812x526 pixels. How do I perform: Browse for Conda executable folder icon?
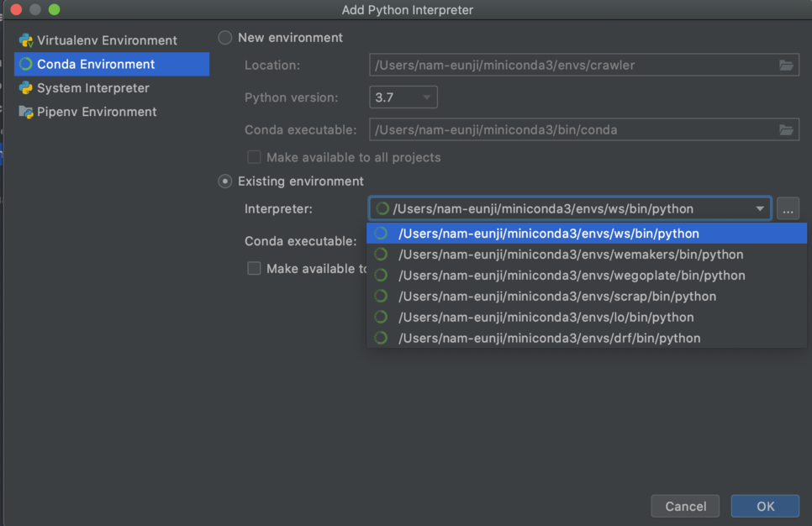(786, 130)
